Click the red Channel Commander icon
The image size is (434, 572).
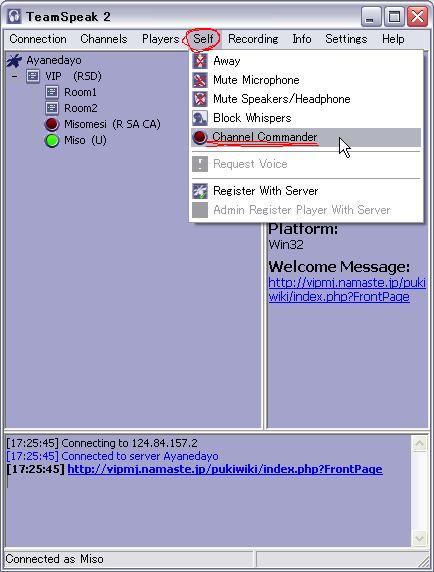coord(200,137)
